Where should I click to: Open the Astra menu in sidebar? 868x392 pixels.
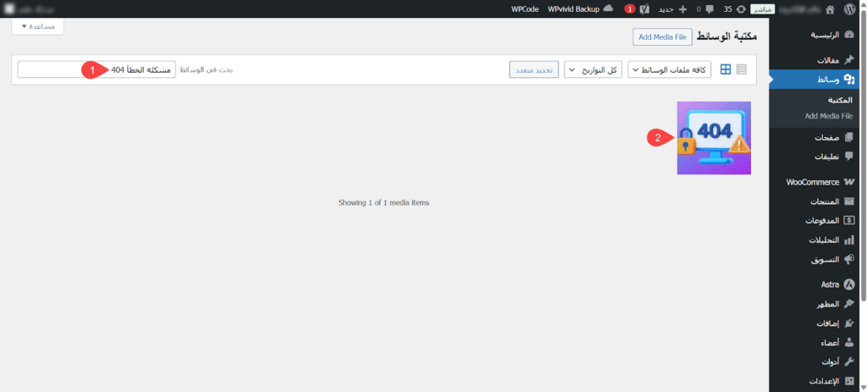pos(825,284)
